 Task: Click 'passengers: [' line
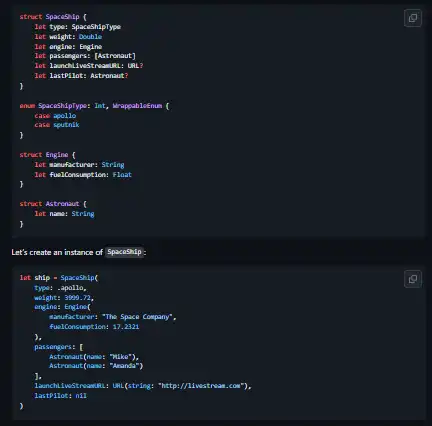point(59,347)
